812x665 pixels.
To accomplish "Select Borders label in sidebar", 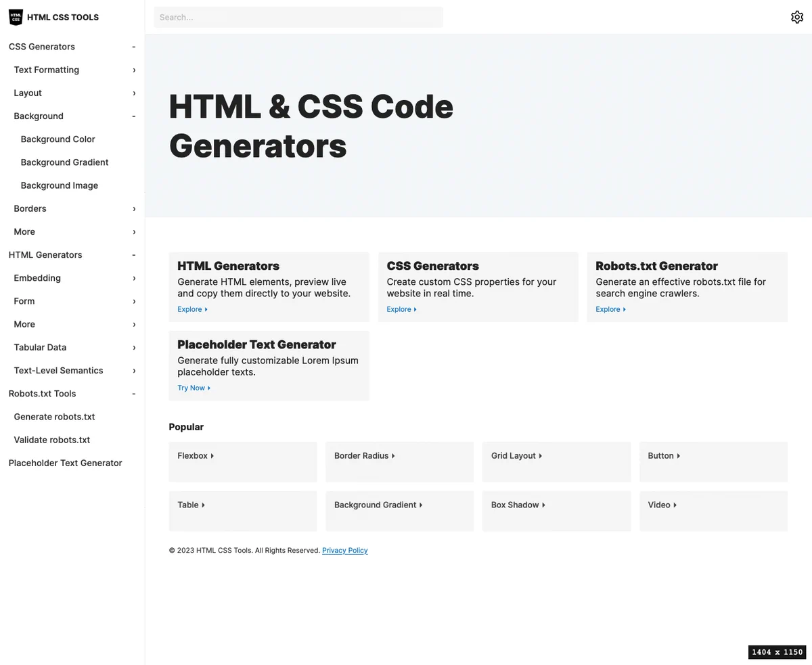I will pos(30,208).
